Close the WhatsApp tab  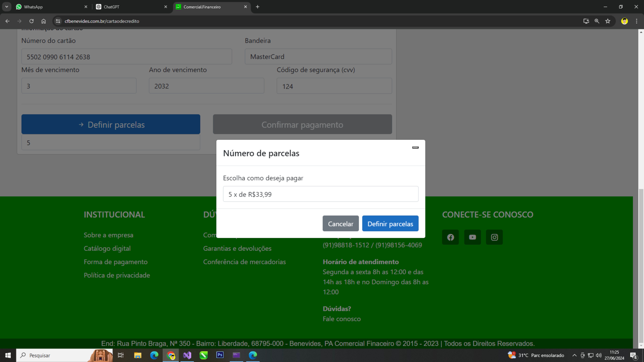point(86,7)
